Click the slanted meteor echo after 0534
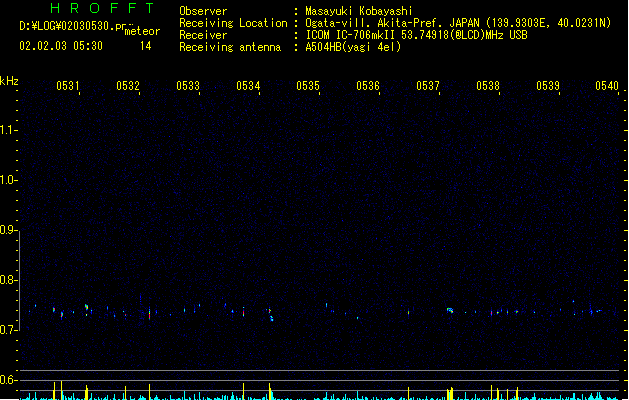Screen dimensions: 629x400 click(x=271, y=315)
